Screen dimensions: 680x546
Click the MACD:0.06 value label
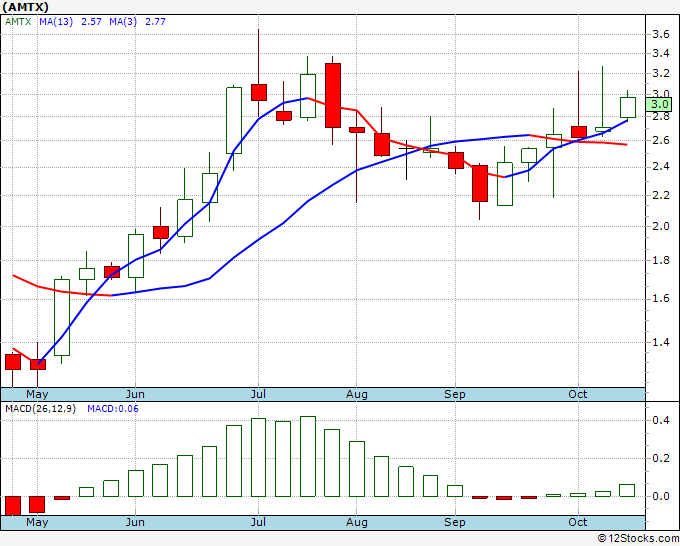(x=113, y=409)
